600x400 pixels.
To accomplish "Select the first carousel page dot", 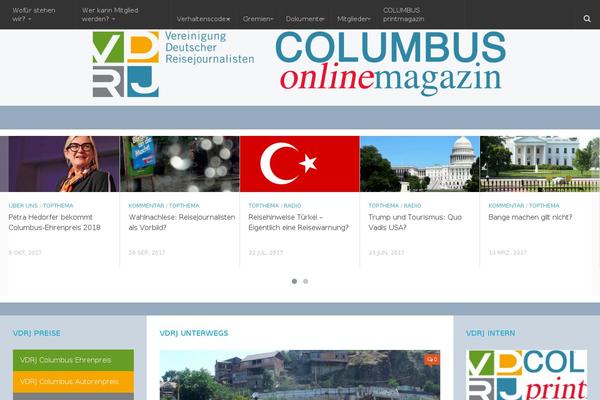I will [294, 281].
